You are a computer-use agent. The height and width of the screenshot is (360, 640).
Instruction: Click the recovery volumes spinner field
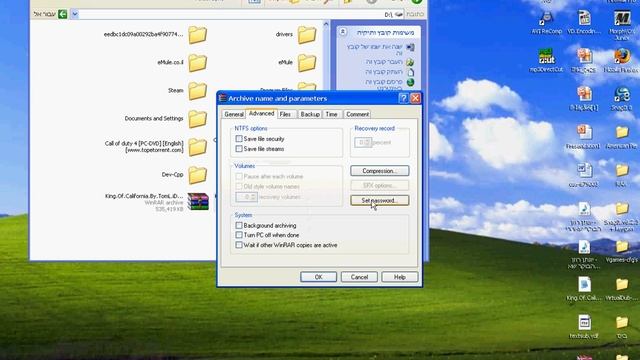pyautogui.click(x=246, y=197)
